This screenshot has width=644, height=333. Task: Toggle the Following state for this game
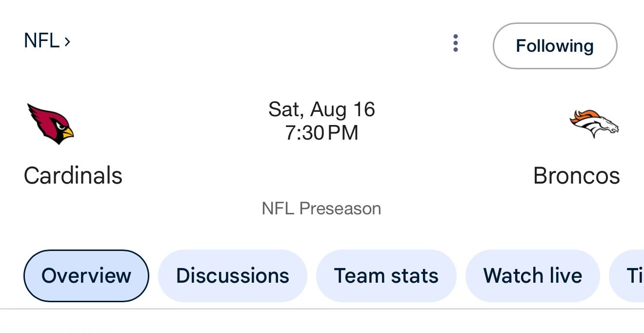point(555,45)
